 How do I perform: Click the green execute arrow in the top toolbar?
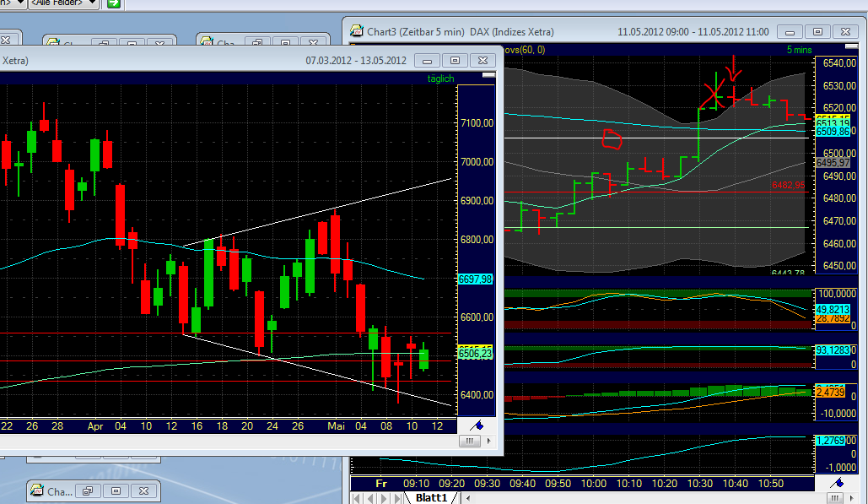(113, 5)
